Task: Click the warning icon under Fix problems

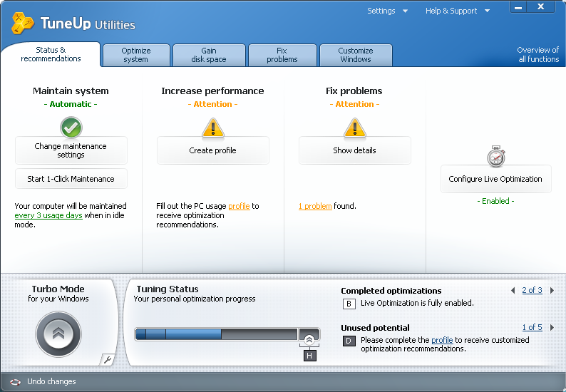Action: coord(355,128)
